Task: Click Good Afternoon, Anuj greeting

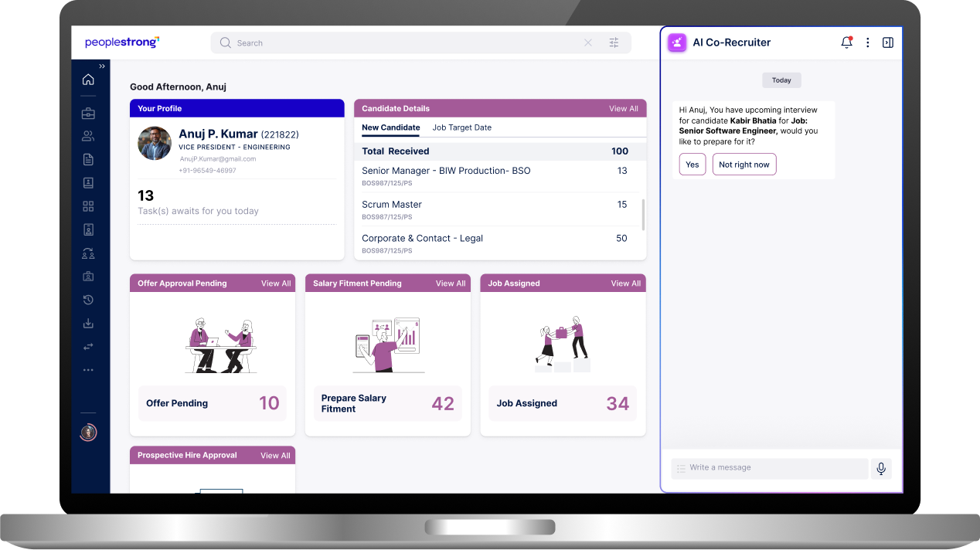Action: [178, 87]
